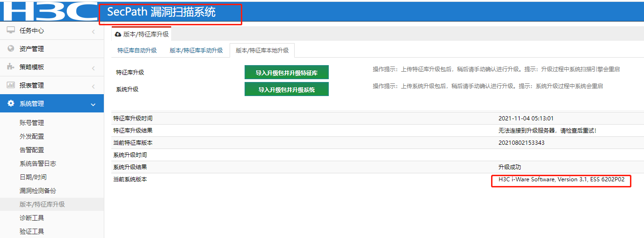Screen dimensions: 644x238
Task: Open 账号管理 submenu item
Action: [32, 123]
